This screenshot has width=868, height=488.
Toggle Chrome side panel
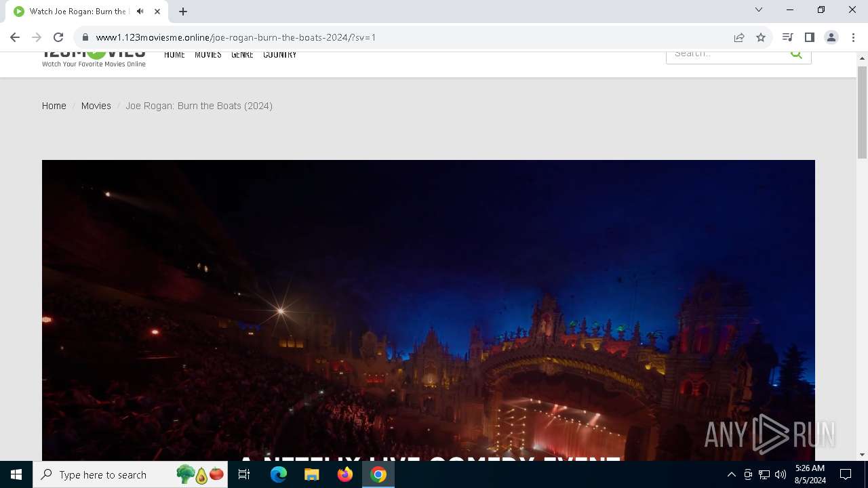(809, 37)
